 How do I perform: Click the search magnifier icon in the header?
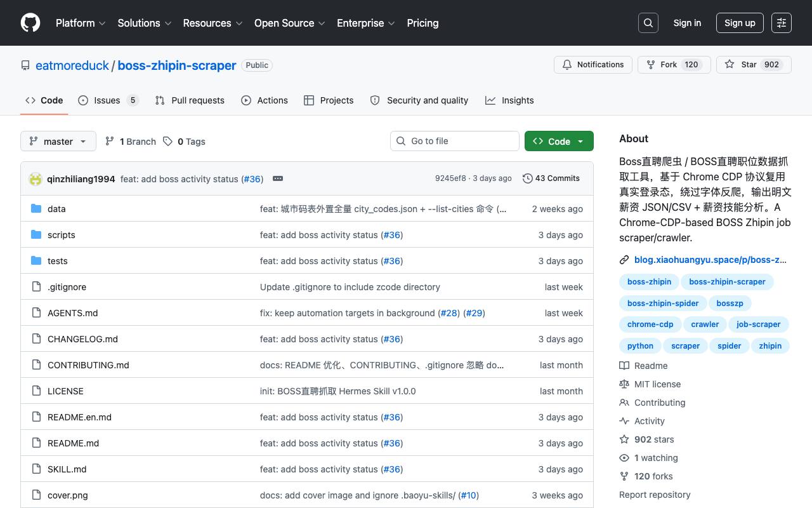coord(648,23)
